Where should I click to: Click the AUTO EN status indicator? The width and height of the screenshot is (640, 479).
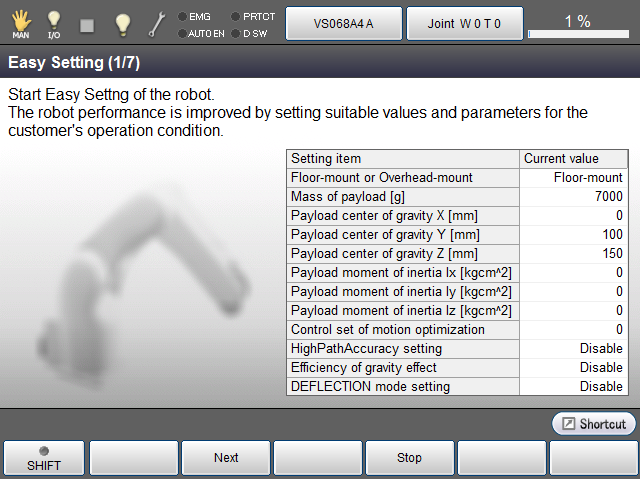point(198,33)
